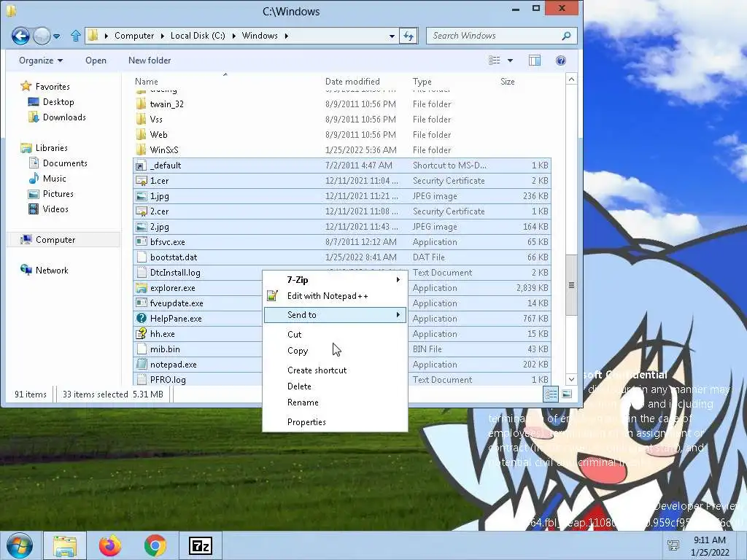Choose Edit with Notepad++
The image size is (747, 560).
(336, 296)
